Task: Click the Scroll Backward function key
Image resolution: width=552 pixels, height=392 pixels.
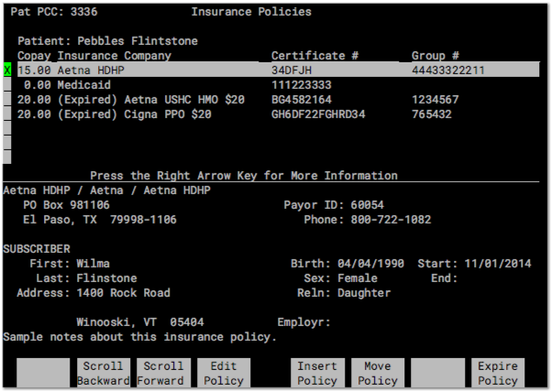Action: (103, 373)
